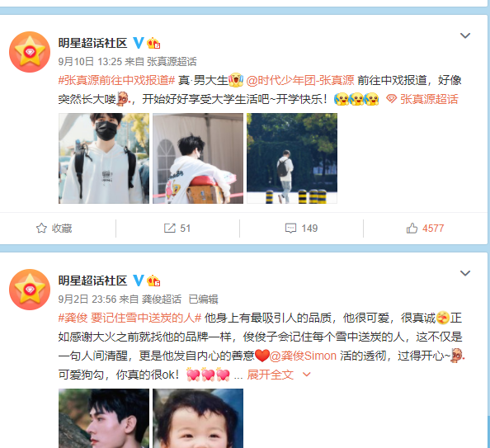Open mention @时代少年团-张真源
490x448 pixels.
(300, 80)
